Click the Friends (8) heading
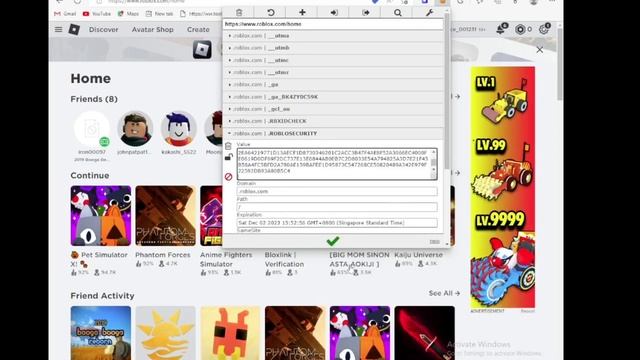 pyautogui.click(x=94, y=99)
